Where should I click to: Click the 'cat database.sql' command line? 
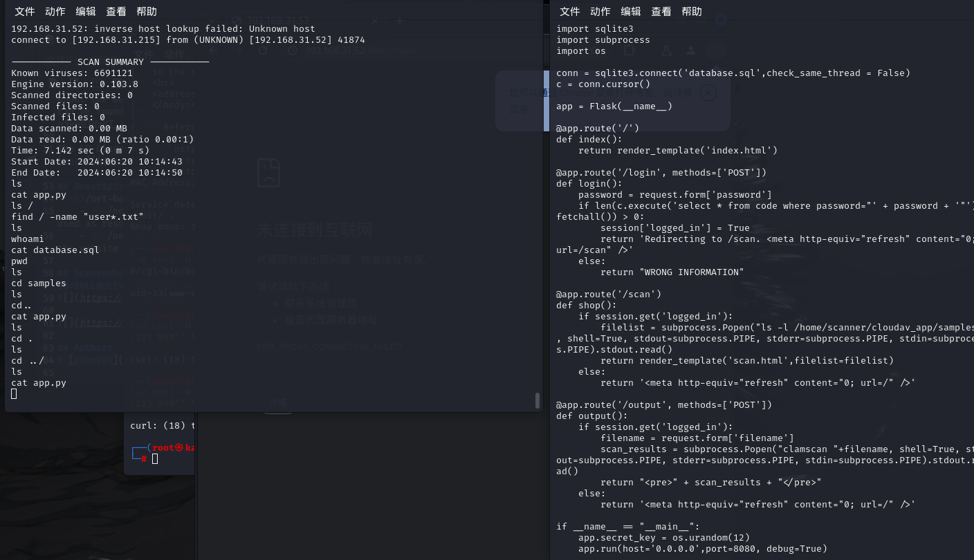(55, 250)
